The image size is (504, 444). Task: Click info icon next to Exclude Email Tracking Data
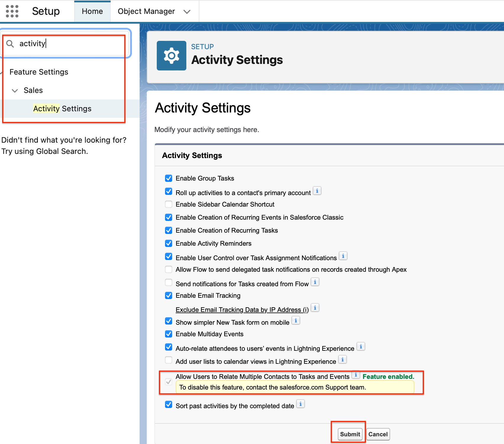315,308
